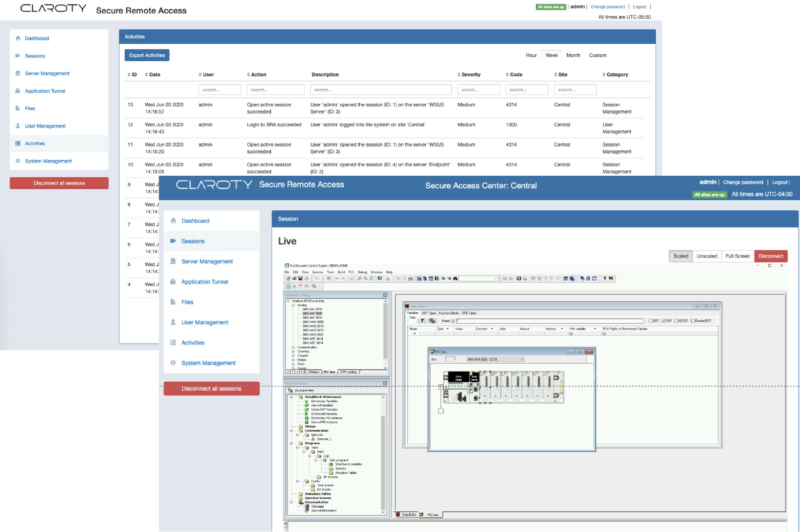Click the Description search field in Activities table

click(x=380, y=90)
